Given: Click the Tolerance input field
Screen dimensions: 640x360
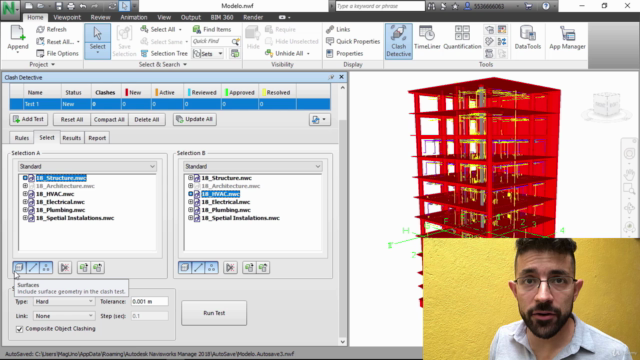Looking at the screenshot, I should pyautogui.click(x=149, y=302).
